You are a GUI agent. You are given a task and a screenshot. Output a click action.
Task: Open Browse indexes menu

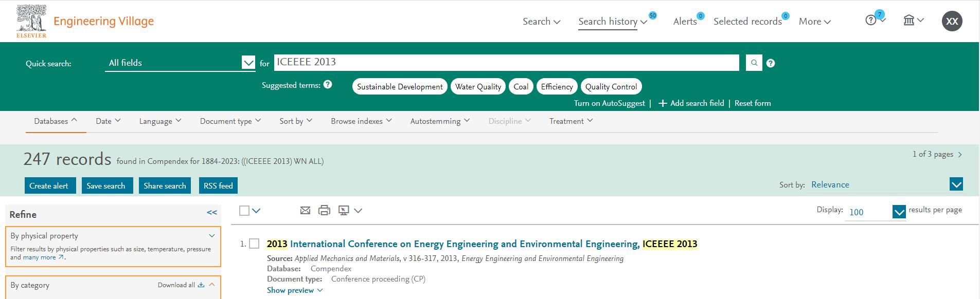click(361, 121)
